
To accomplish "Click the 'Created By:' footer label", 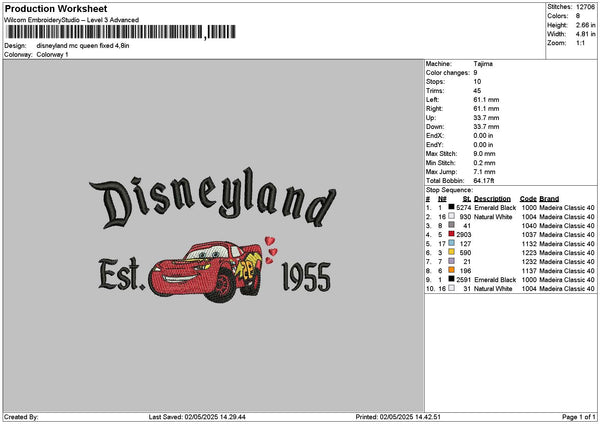I will (x=21, y=417).
